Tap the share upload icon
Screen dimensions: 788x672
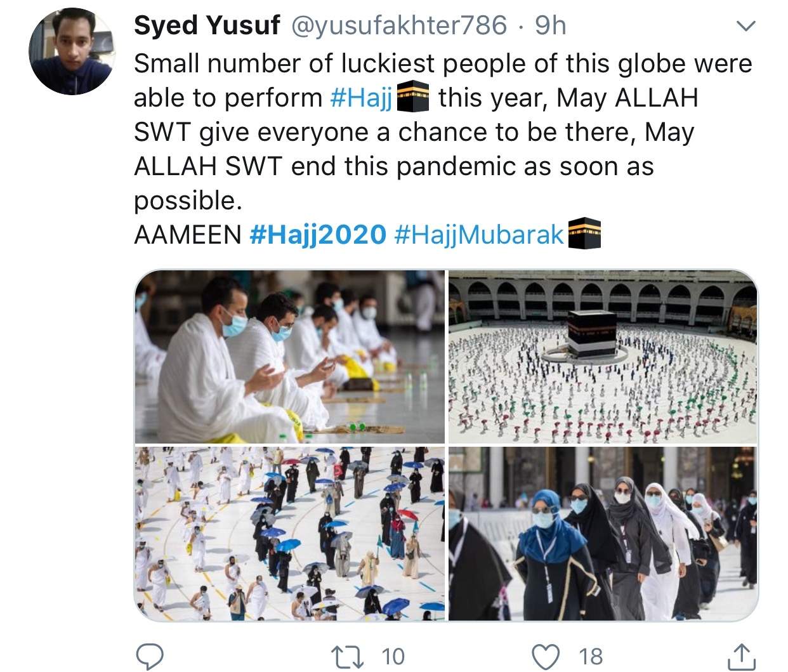[741, 657]
